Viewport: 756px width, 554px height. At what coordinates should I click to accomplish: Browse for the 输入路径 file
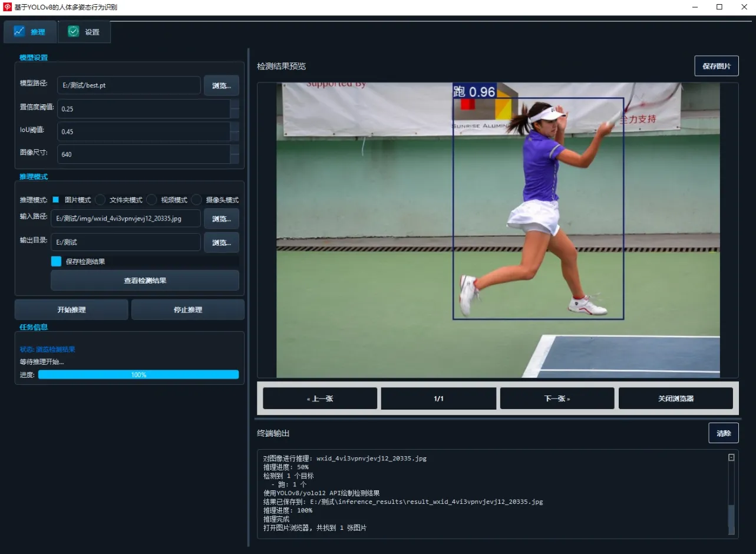[x=221, y=219]
